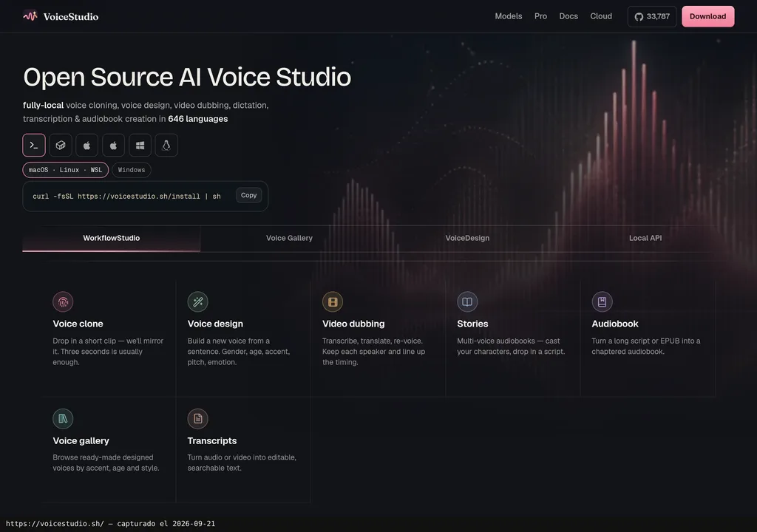Screen dimensions: 757x532
Task: Open the Transcripts card title
Action: tap(212, 441)
